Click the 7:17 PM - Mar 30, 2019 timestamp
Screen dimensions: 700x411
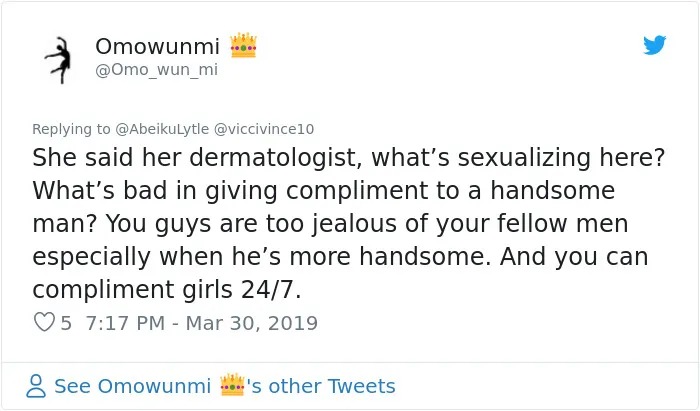point(201,323)
